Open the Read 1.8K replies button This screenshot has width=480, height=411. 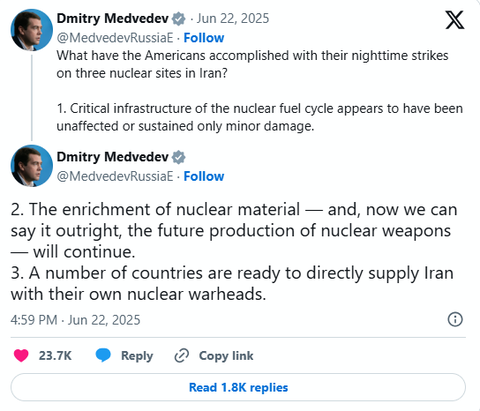tap(238, 387)
